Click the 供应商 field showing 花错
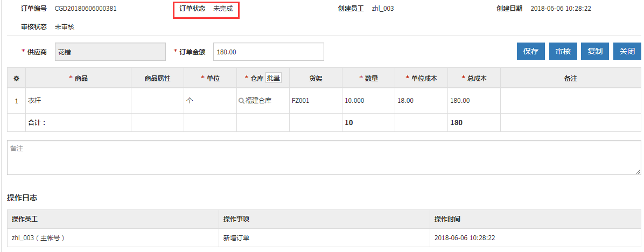This screenshot has height=252, width=644. tap(110, 52)
